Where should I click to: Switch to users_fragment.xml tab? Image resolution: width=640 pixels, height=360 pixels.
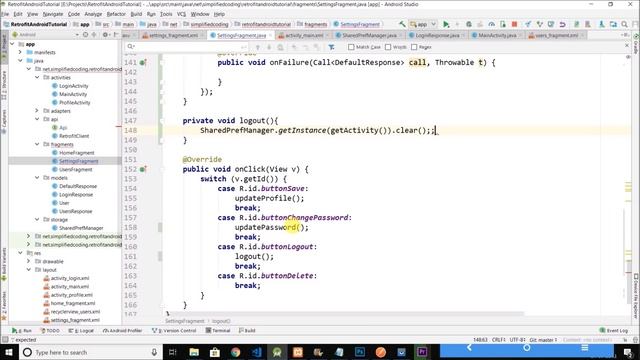coord(556,36)
